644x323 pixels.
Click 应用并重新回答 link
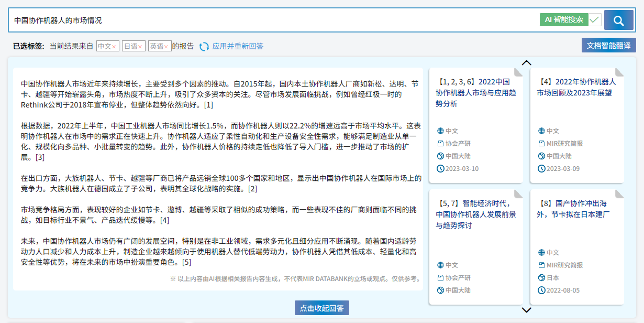[x=238, y=46]
